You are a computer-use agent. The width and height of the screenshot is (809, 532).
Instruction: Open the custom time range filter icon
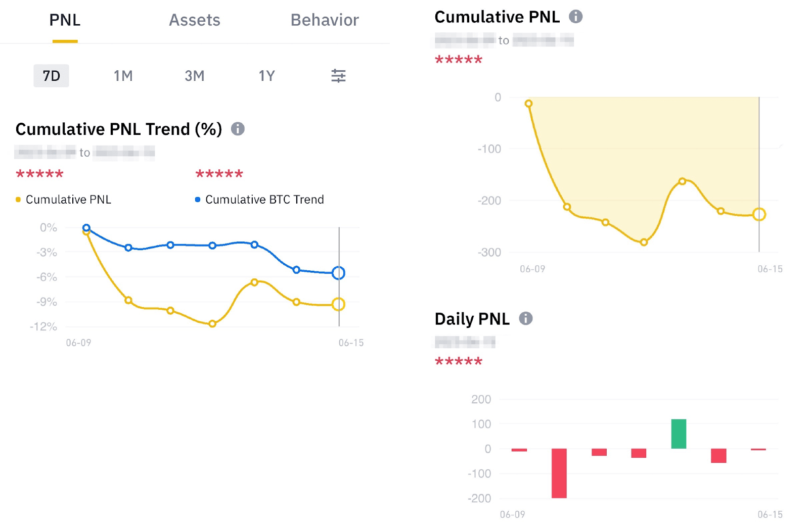[338, 76]
